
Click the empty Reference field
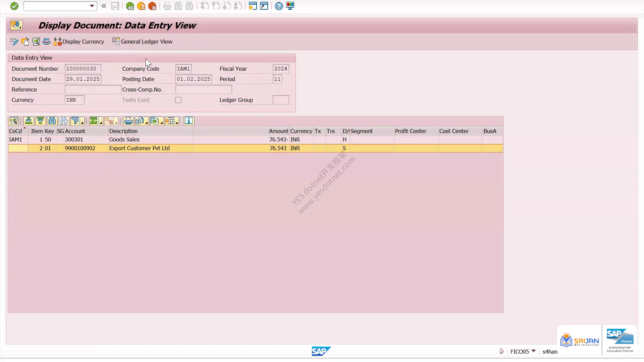(93, 89)
